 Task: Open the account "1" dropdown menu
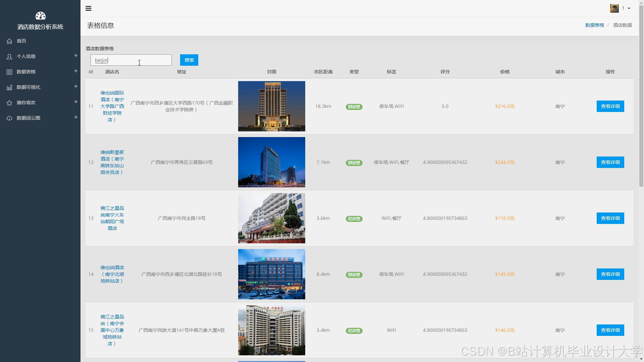[x=625, y=8]
